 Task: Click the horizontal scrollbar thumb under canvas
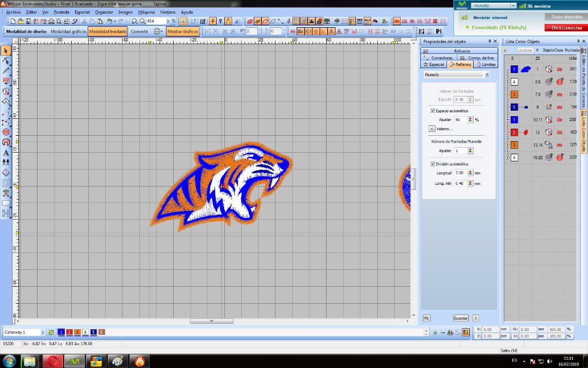click(x=211, y=322)
